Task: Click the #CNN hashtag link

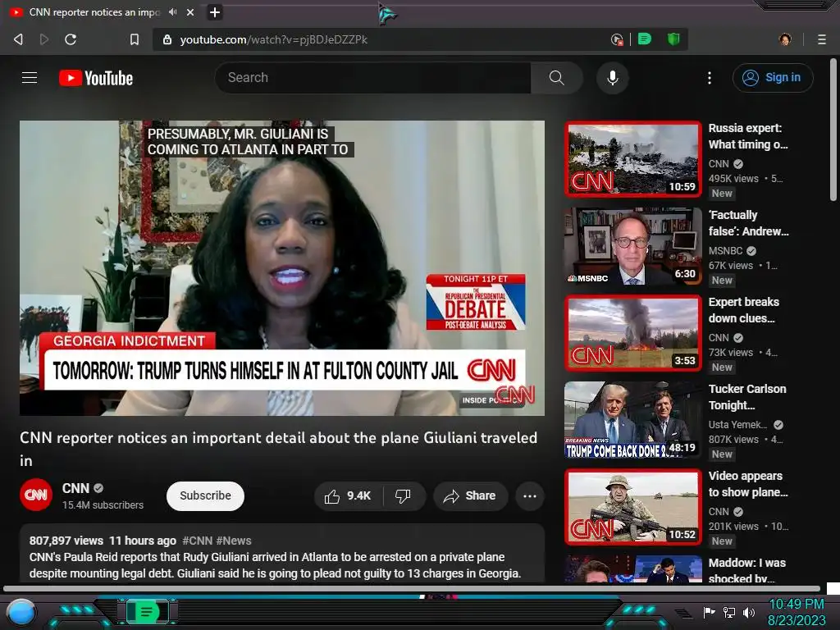Action: 197,541
